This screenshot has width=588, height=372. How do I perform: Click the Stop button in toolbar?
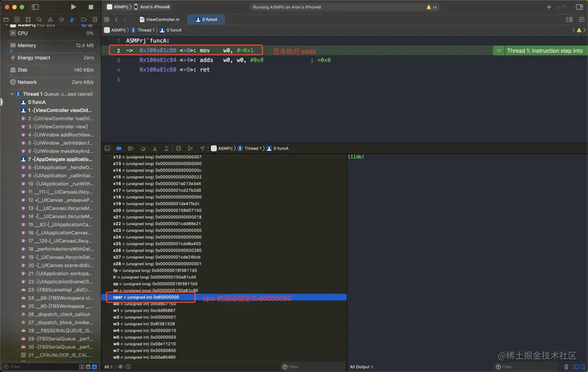point(91,7)
